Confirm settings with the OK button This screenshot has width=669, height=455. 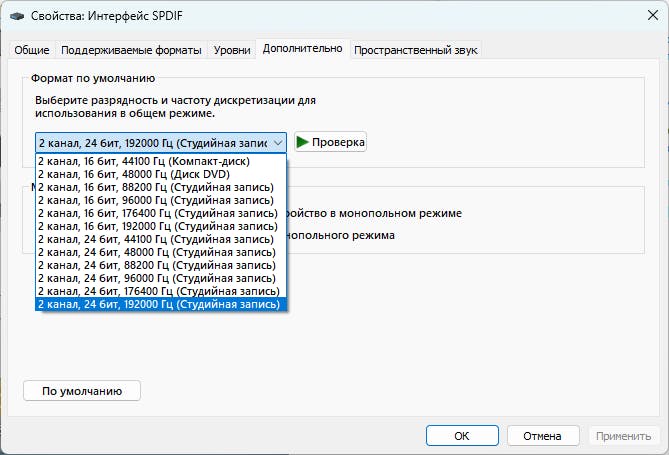[461, 436]
